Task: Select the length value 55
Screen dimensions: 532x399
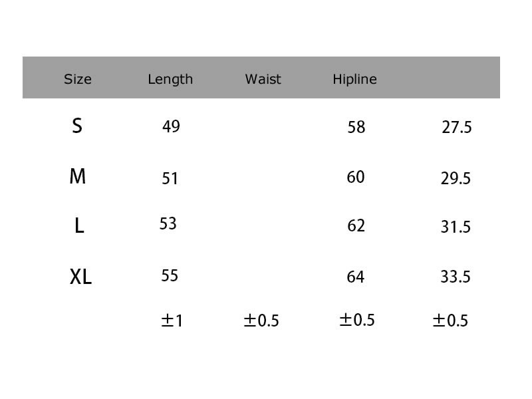Action: (x=170, y=275)
